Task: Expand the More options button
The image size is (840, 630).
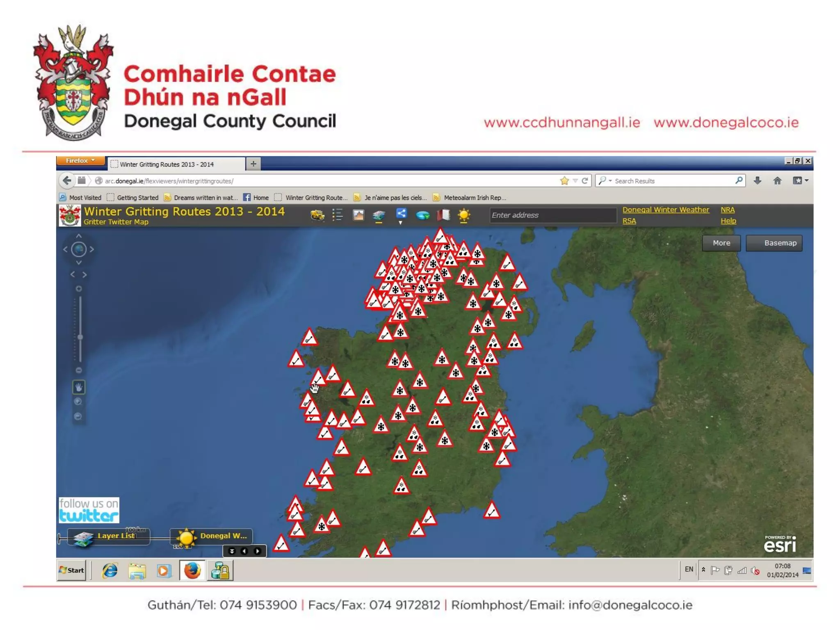Action: tap(721, 243)
